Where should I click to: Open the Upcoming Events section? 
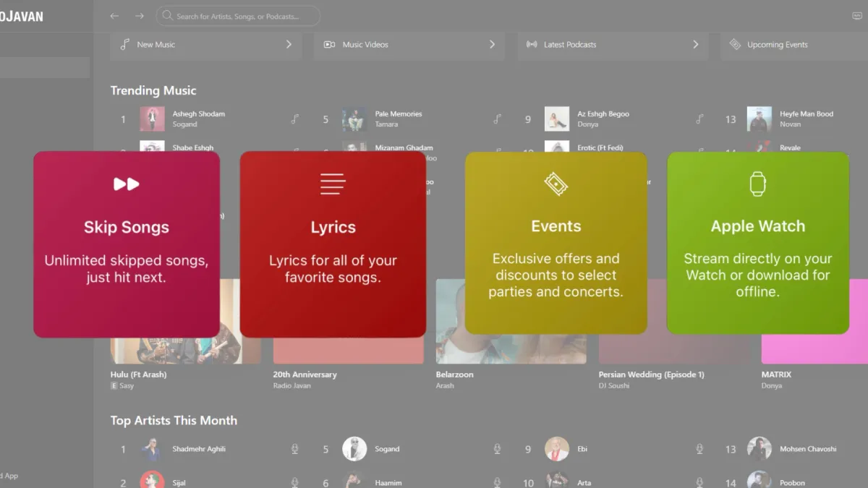point(794,45)
